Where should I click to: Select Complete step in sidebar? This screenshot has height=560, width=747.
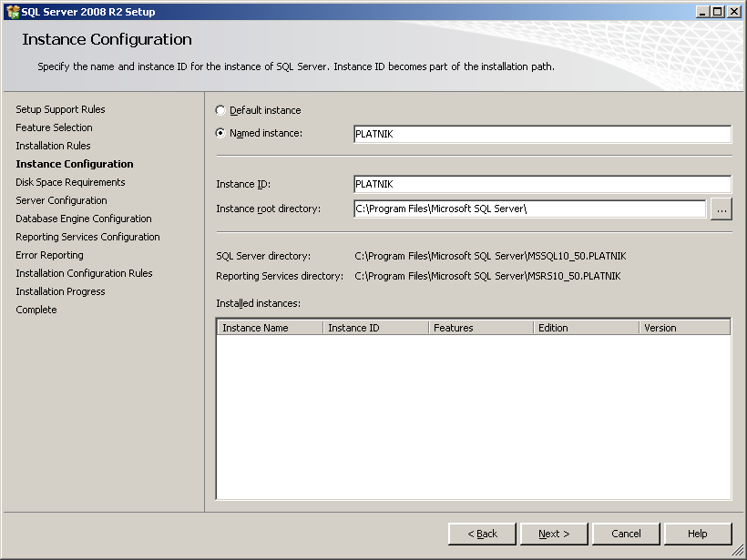click(x=36, y=310)
